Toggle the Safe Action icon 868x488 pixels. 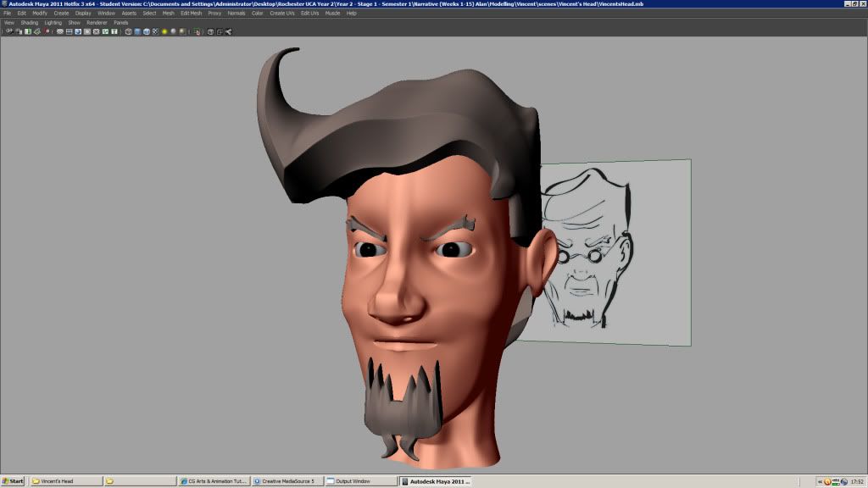pyautogui.click(x=105, y=31)
